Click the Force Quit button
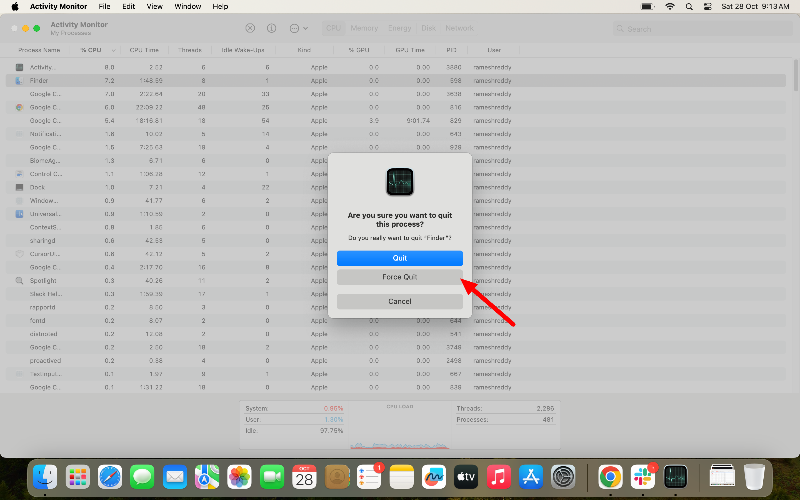 [399, 277]
